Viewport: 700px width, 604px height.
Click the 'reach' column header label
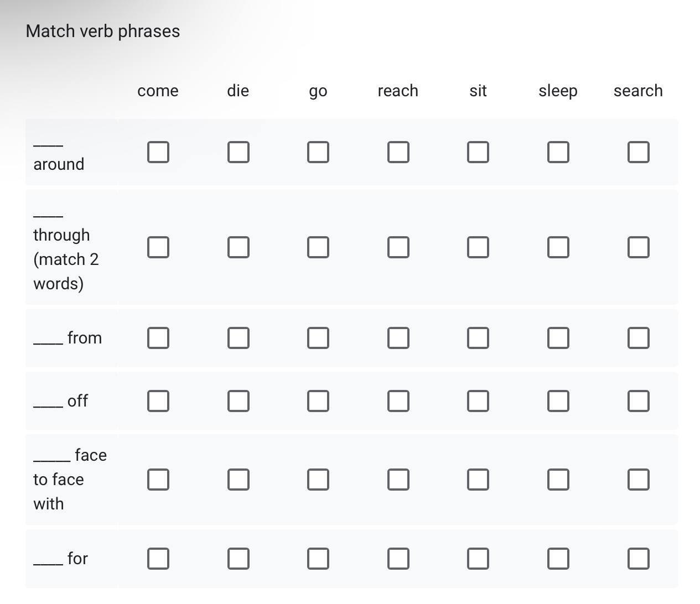[x=398, y=91]
